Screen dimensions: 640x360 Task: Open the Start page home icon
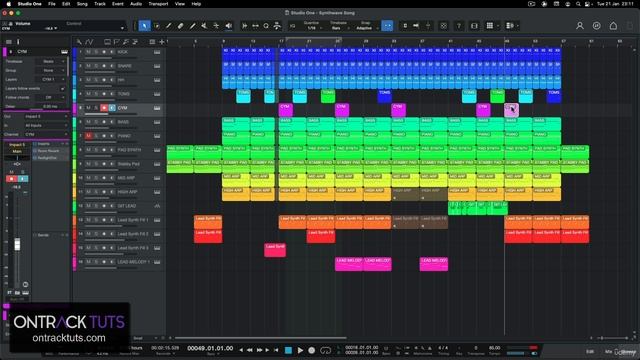click(x=613, y=26)
